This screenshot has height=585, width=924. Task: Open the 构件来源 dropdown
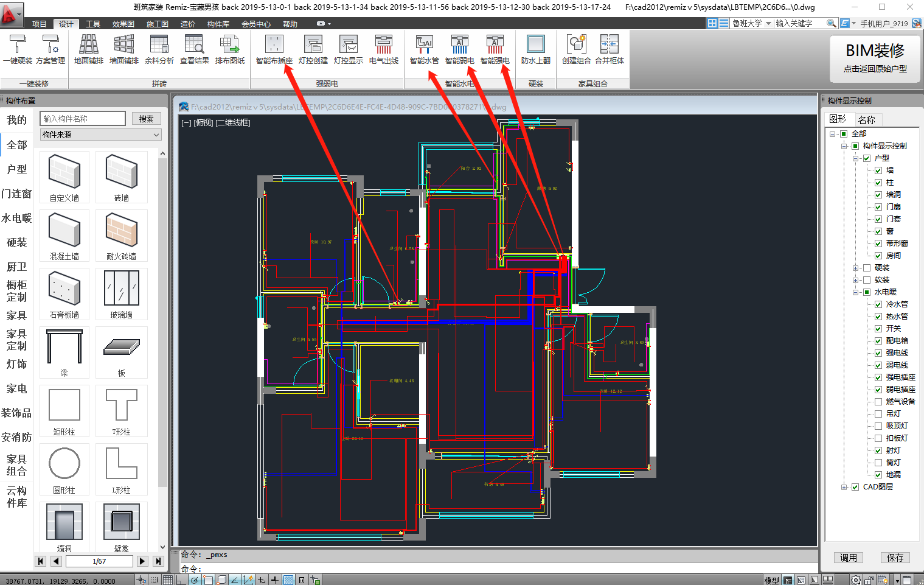coord(101,135)
